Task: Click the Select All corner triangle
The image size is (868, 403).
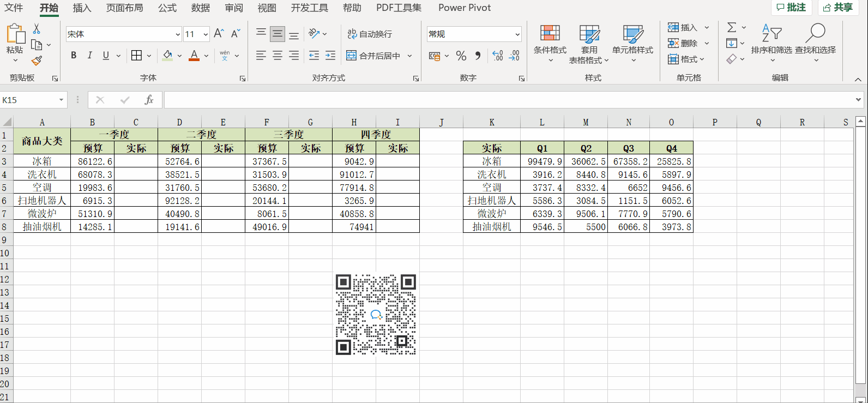Action: [x=7, y=122]
